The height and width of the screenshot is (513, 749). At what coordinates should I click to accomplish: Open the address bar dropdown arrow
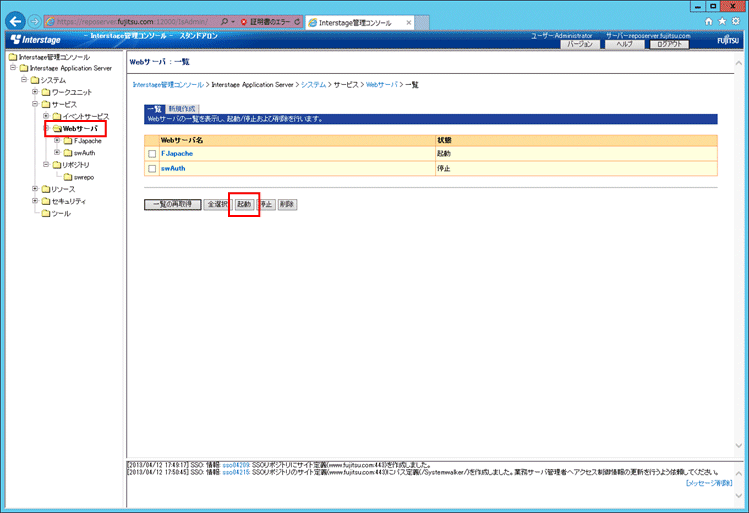(x=233, y=22)
